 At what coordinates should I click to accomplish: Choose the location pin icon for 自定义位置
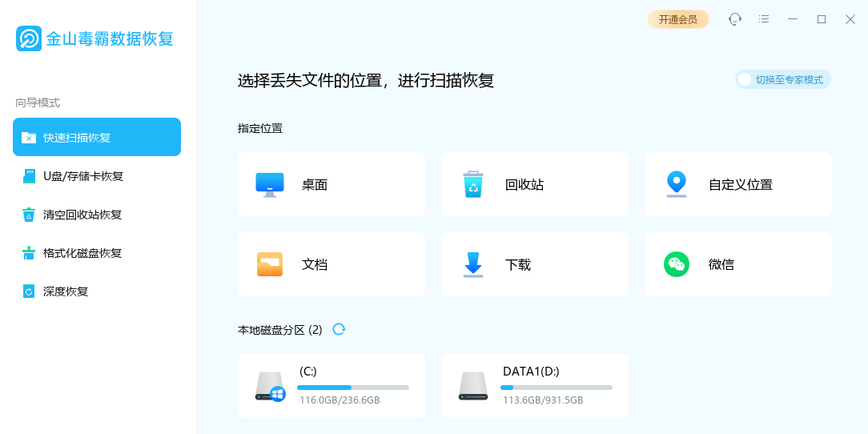(x=677, y=184)
